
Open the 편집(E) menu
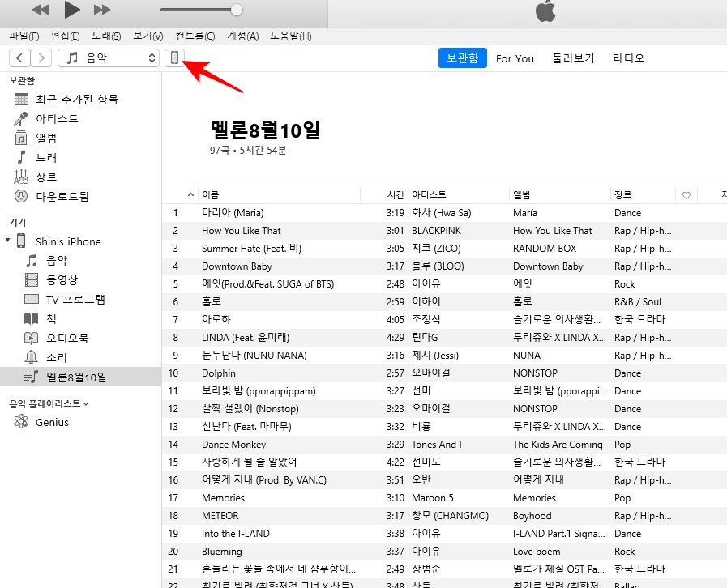pos(66,36)
